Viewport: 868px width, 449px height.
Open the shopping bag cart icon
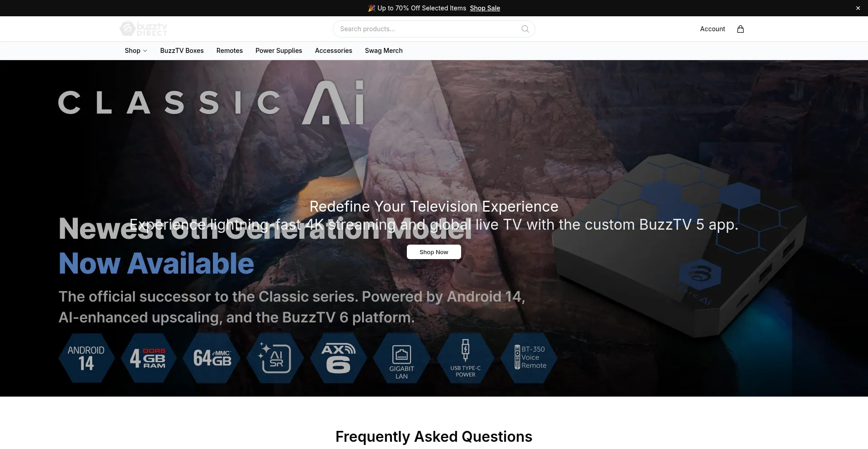pyautogui.click(x=741, y=29)
